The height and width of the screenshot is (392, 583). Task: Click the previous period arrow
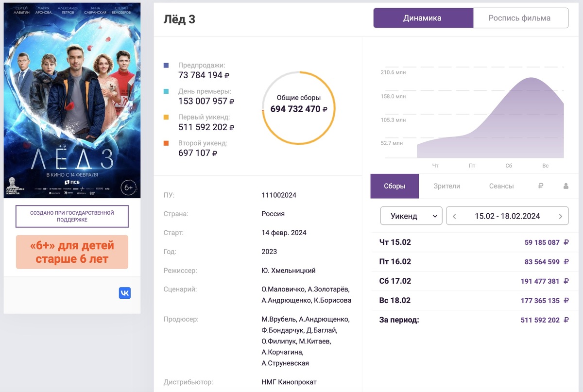coord(454,216)
